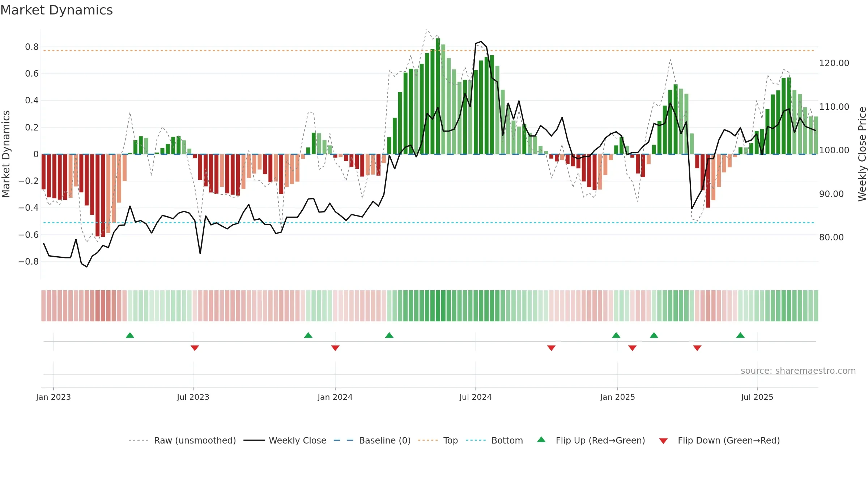
Task: Toggle the Top legend entry
Action: click(x=438, y=440)
